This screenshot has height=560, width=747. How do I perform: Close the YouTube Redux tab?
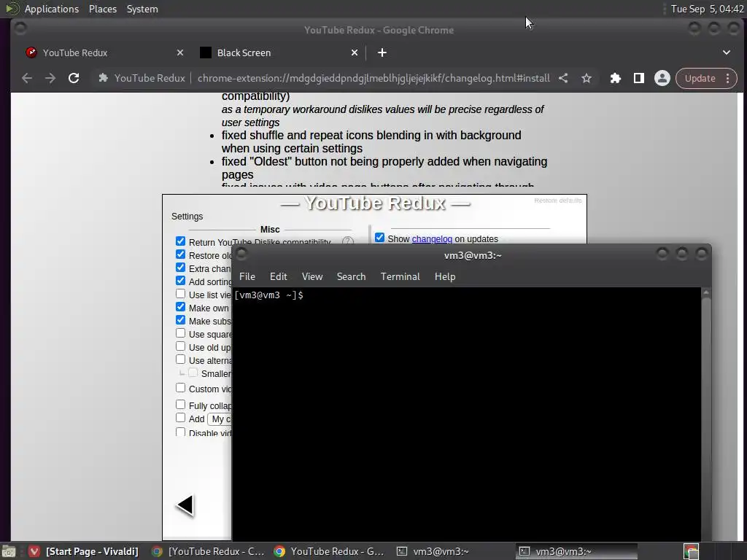pos(180,52)
